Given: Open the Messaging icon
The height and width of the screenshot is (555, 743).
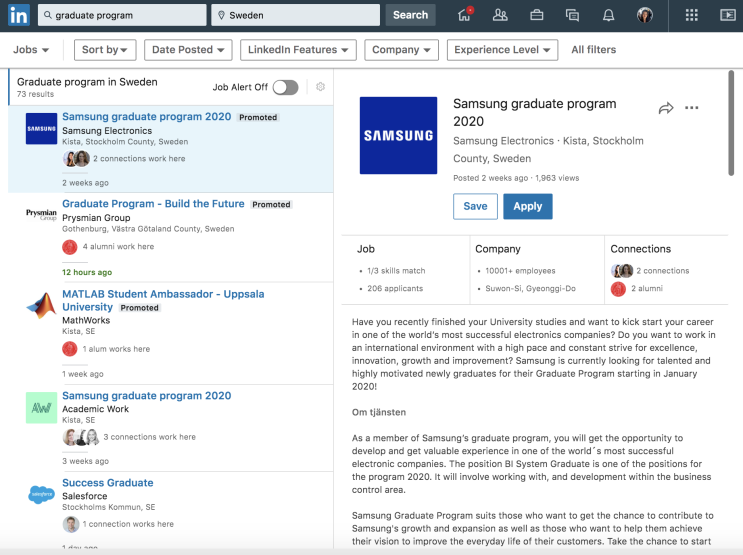Looking at the screenshot, I should coord(572,15).
